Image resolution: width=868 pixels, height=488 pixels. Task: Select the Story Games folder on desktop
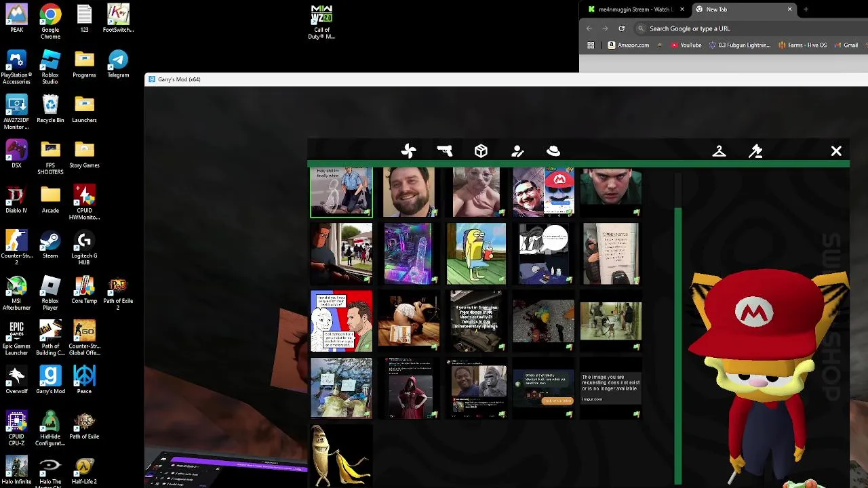coord(84,155)
